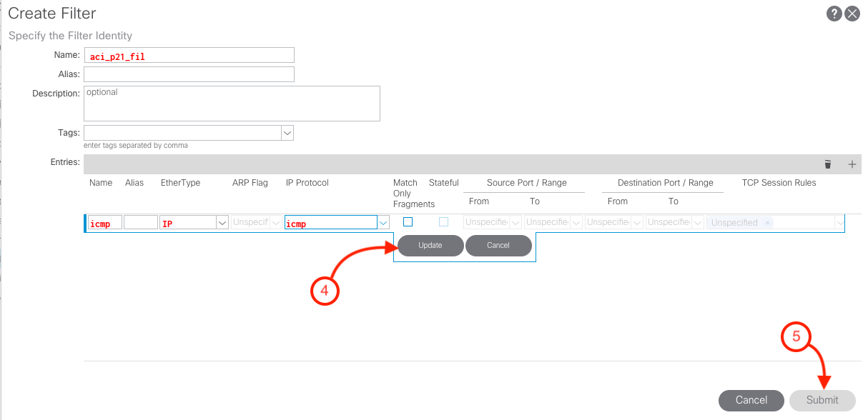Open the EtherType dropdown
The width and height of the screenshot is (868, 420).
coord(222,223)
